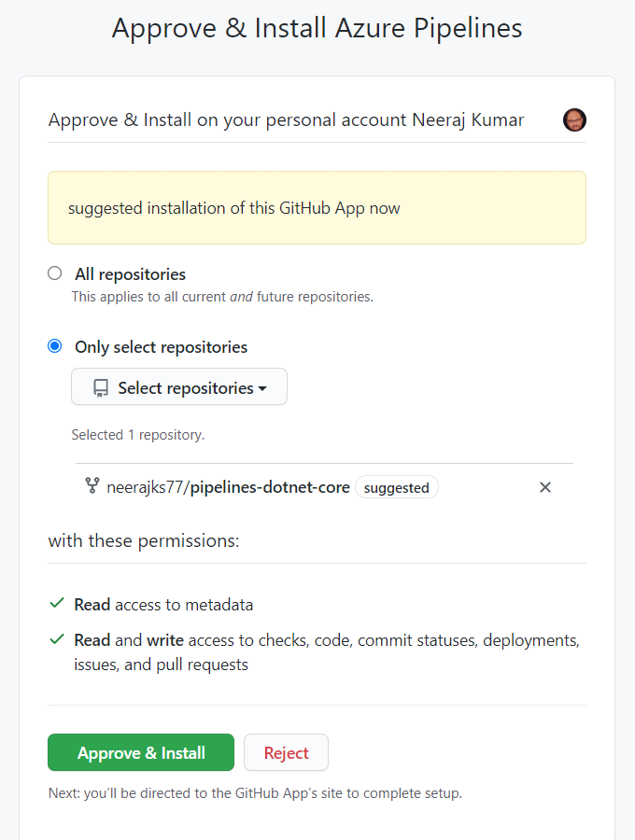Click the suggested badge label
The width and height of the screenshot is (635, 840).
pos(397,487)
